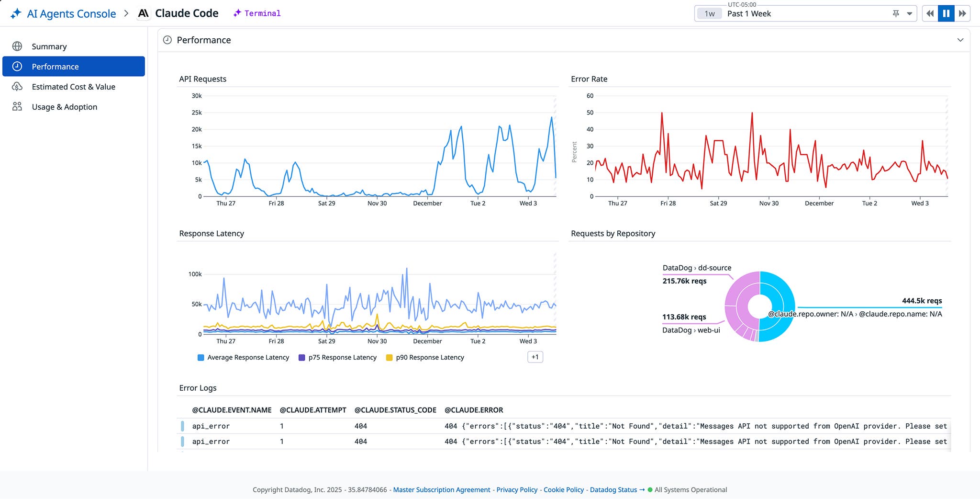Expand hidden latency series with +1 button
Viewport: 980px width, 499px height.
pos(535,357)
